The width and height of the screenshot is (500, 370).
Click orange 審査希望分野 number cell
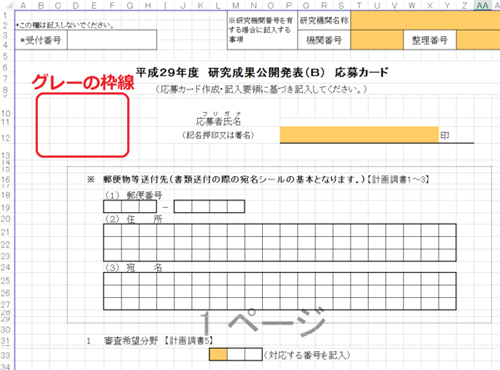click(x=218, y=354)
